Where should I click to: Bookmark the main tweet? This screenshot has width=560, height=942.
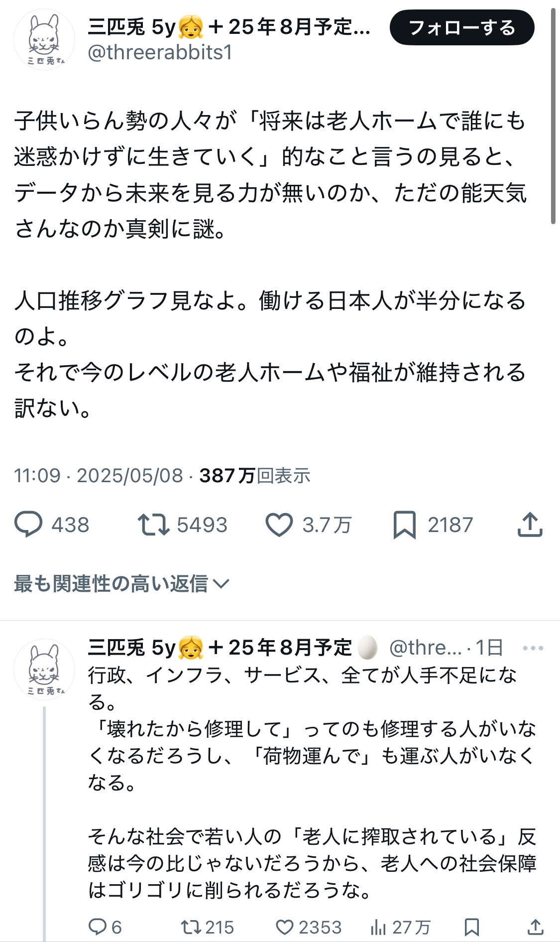point(404,525)
